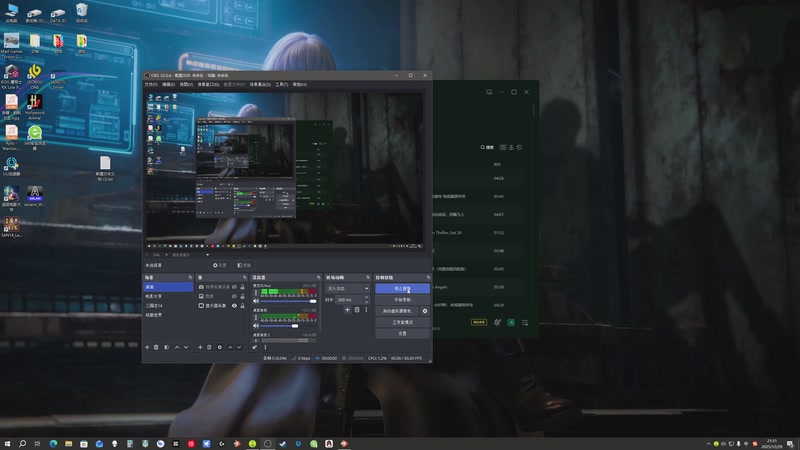
Task: Open scene filters icon in Scenes dock
Action: pos(166,347)
